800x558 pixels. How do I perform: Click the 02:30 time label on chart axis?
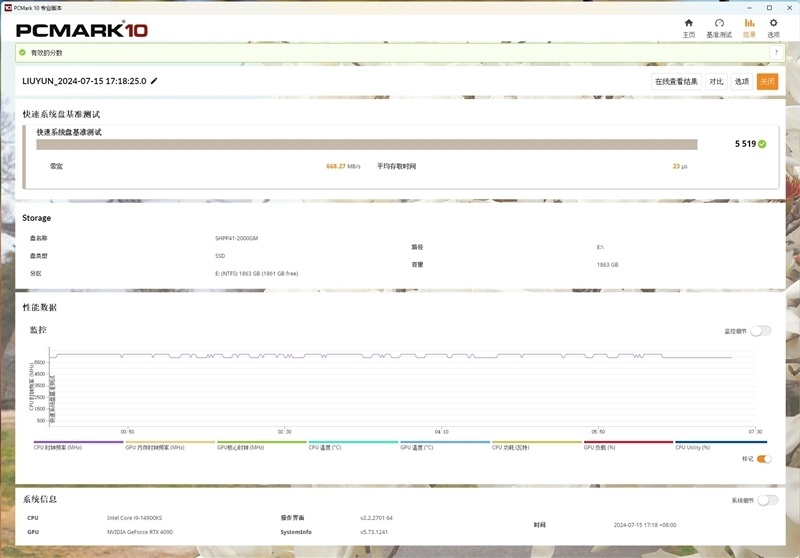tap(284, 432)
